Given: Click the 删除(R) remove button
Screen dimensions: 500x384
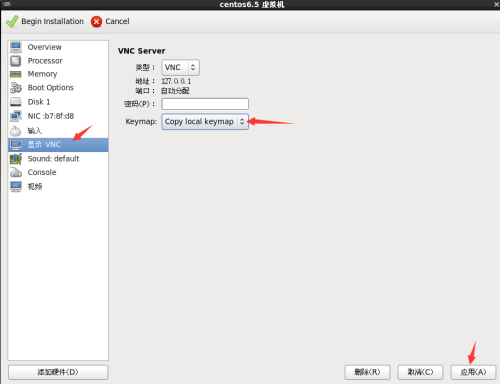Looking at the screenshot, I should pos(367,372).
